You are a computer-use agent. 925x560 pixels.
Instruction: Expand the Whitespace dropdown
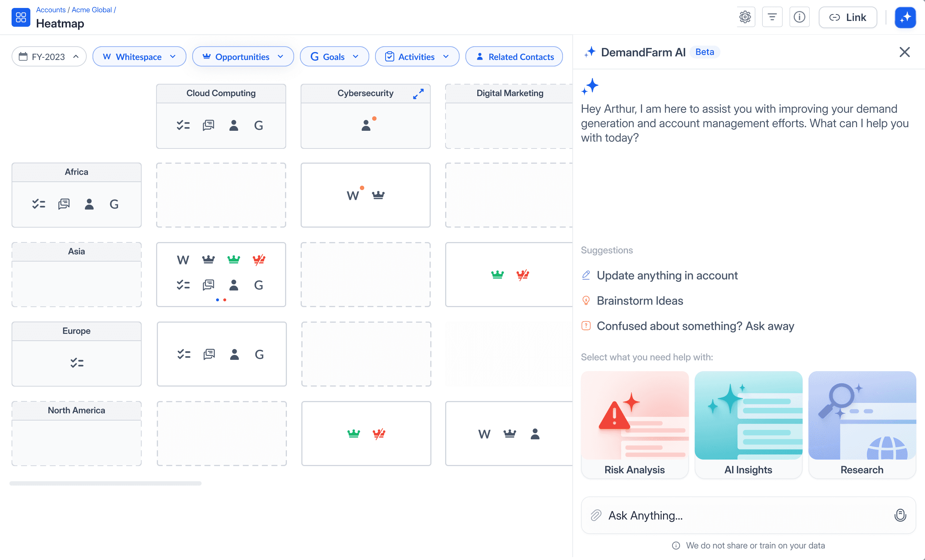coord(139,57)
